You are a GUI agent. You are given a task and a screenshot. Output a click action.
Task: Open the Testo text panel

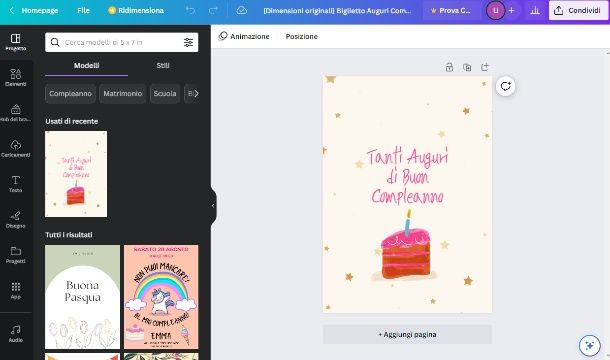16,184
